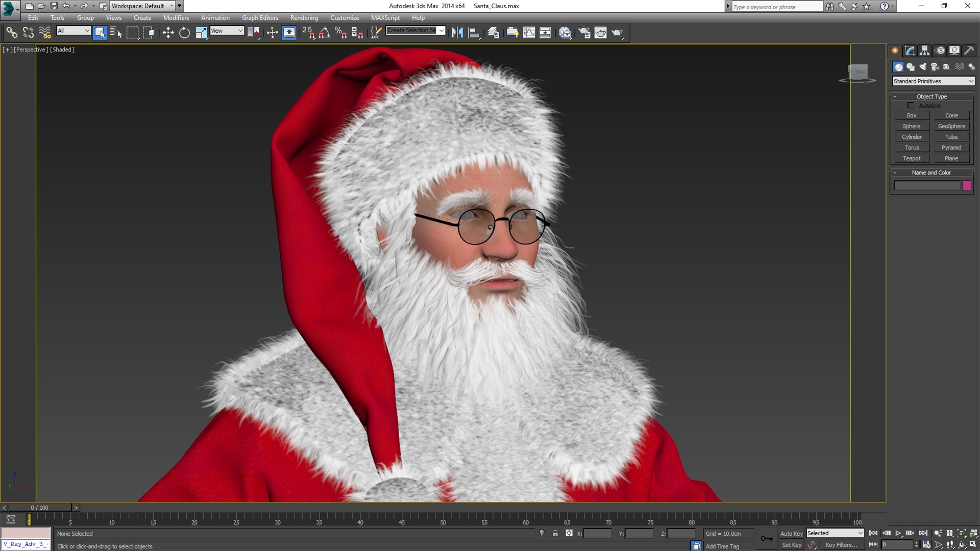Open the Standard Primitives dropdown

point(933,81)
